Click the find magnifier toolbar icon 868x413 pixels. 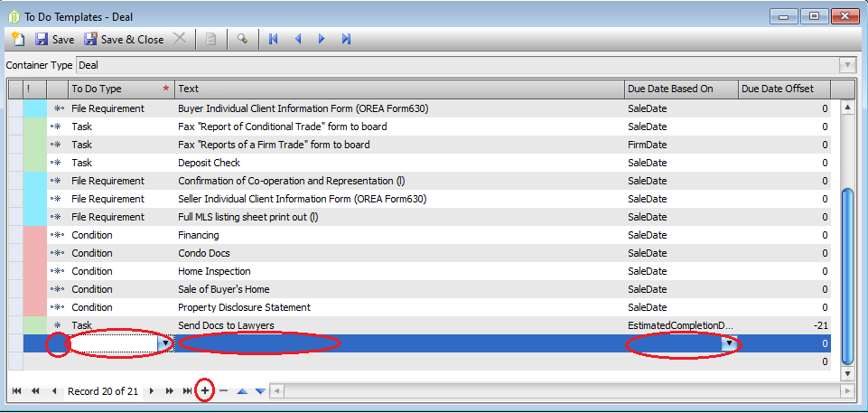click(x=242, y=39)
